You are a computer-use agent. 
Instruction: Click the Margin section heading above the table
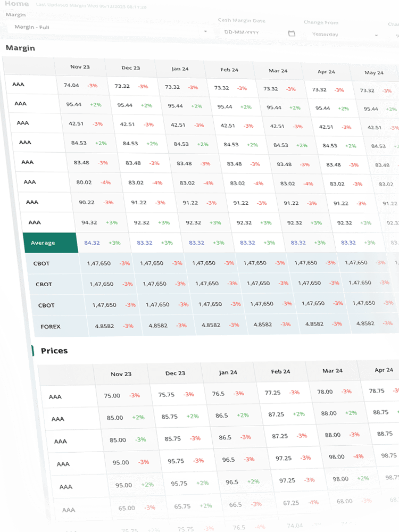20,48
